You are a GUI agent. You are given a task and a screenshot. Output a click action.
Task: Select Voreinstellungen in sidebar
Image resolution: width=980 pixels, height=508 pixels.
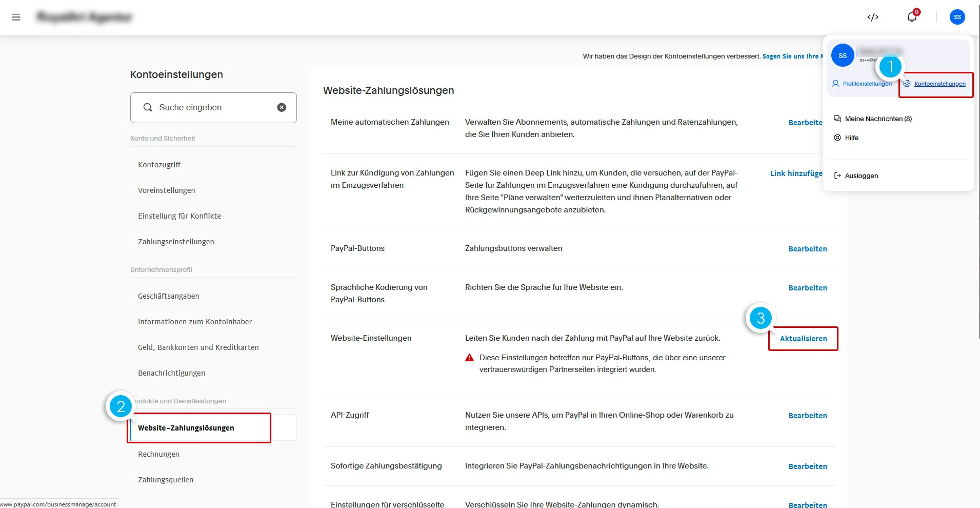coord(166,190)
